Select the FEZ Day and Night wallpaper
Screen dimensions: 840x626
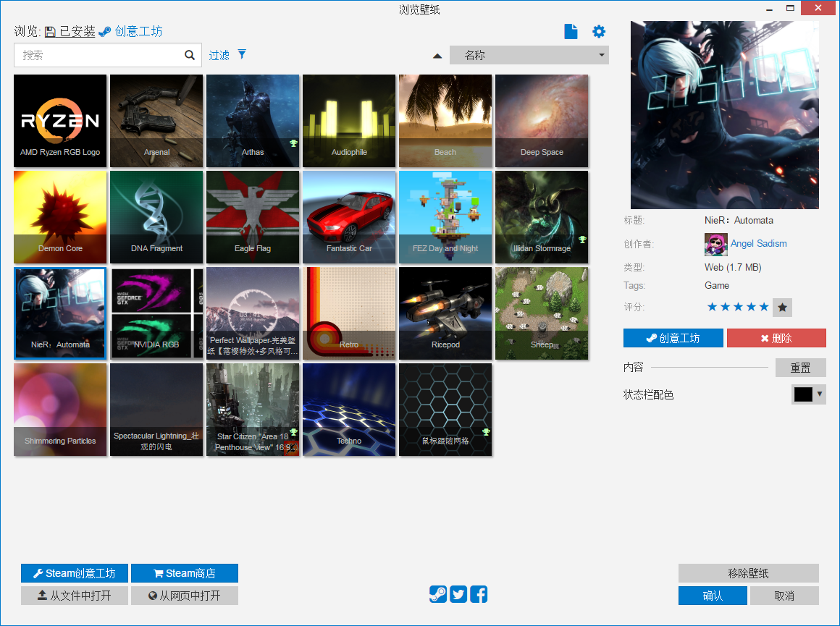446,217
